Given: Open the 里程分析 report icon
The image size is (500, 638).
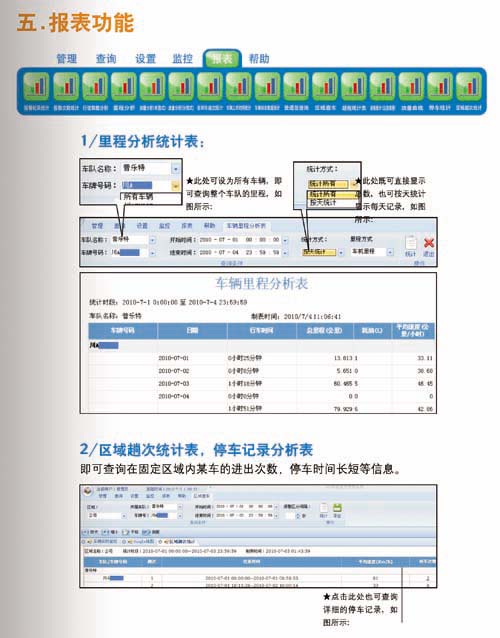Looking at the screenshot, I should point(124,86).
